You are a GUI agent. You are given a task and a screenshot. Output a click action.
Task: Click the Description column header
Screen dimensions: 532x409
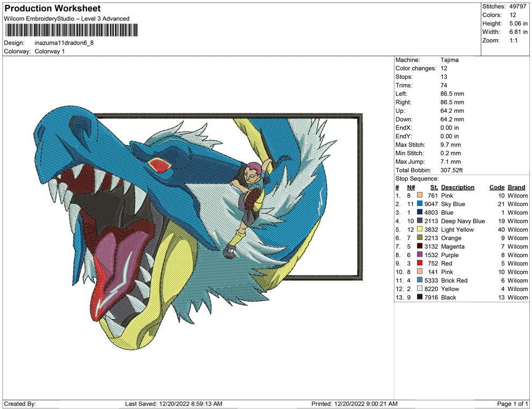[x=458, y=187]
